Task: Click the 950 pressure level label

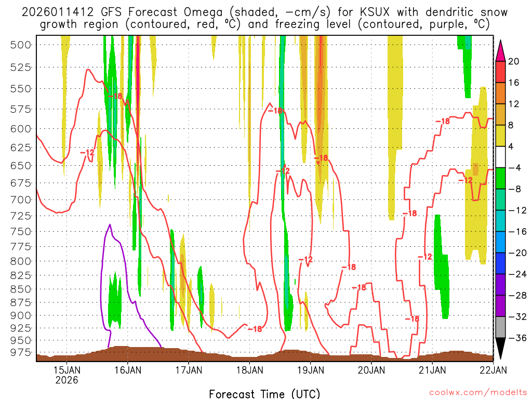Action: pyautogui.click(x=21, y=340)
